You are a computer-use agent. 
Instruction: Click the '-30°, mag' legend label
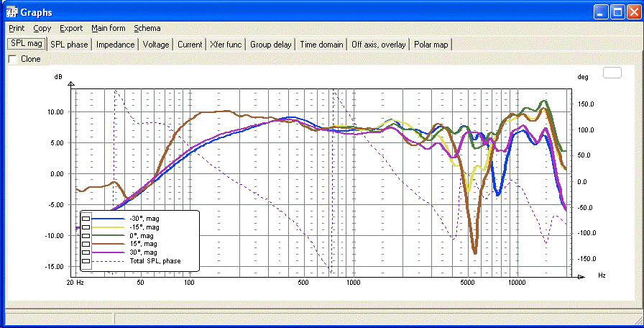(144, 219)
